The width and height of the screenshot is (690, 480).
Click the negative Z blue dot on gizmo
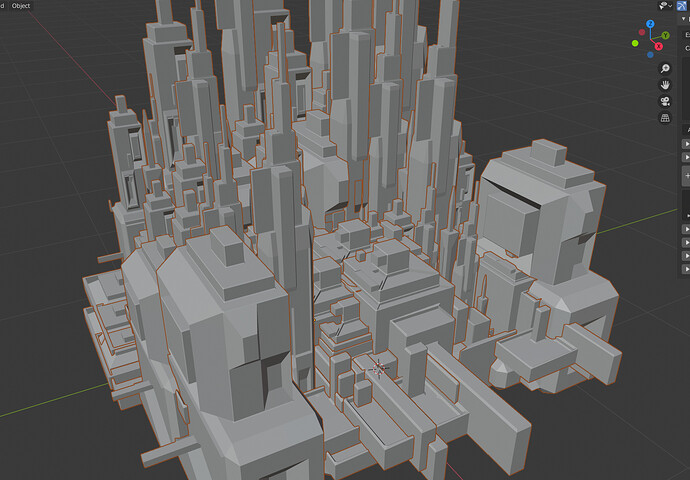[x=650, y=55]
